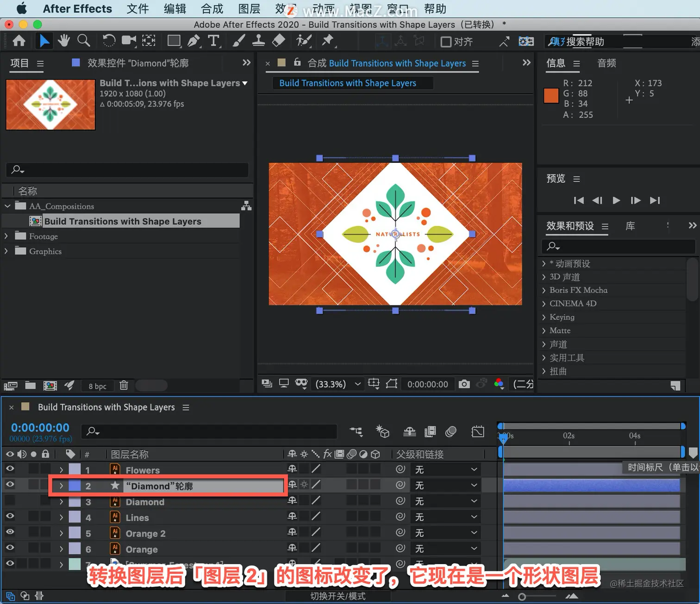Adjust the timeline zoom slider
The width and height of the screenshot is (700, 604).
coord(522,597)
